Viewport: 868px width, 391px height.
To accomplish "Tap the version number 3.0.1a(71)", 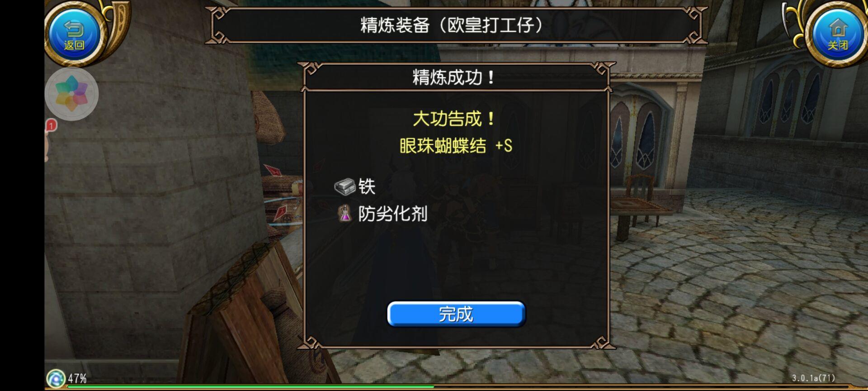I will [813, 377].
